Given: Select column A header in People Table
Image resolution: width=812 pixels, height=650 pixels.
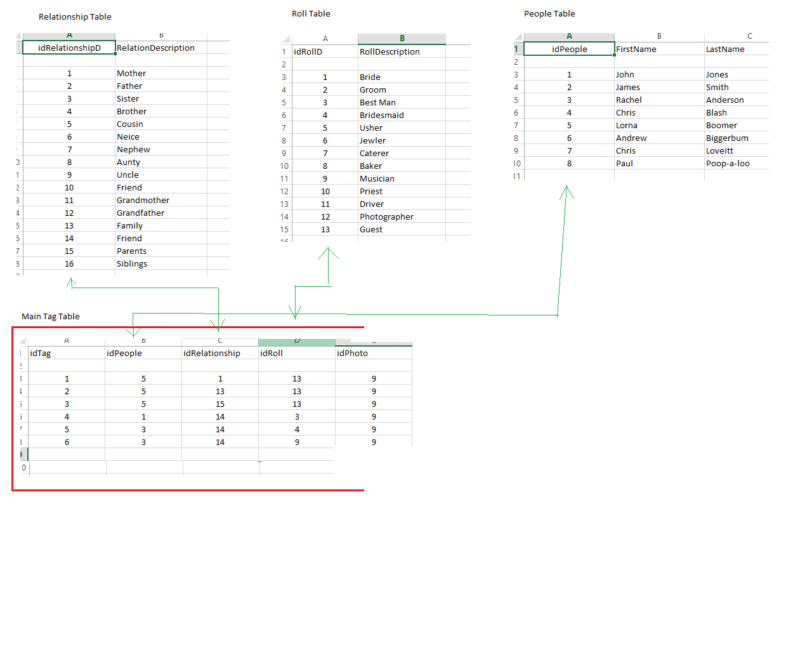Looking at the screenshot, I should pos(569,36).
